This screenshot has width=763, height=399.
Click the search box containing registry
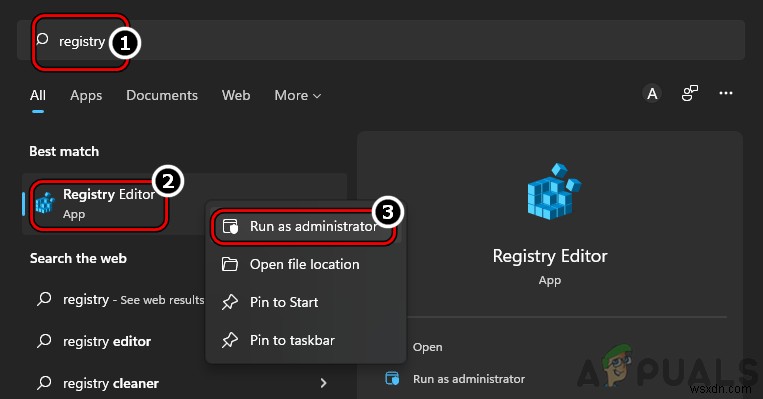click(x=381, y=40)
